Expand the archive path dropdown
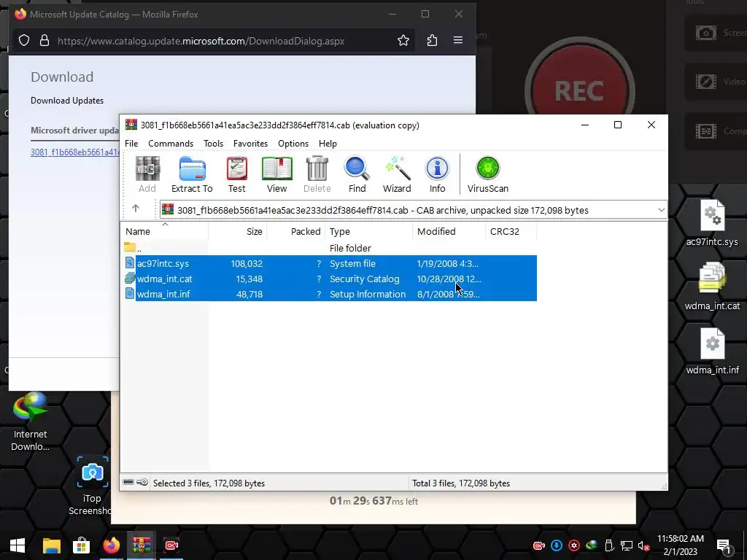Viewport: 747px width, 560px height. [x=661, y=210]
